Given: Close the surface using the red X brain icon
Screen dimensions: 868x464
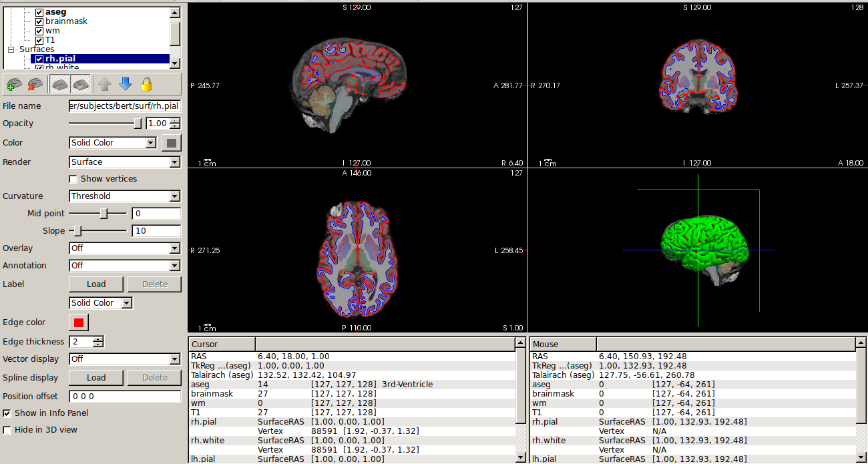Looking at the screenshot, I should click(x=35, y=85).
